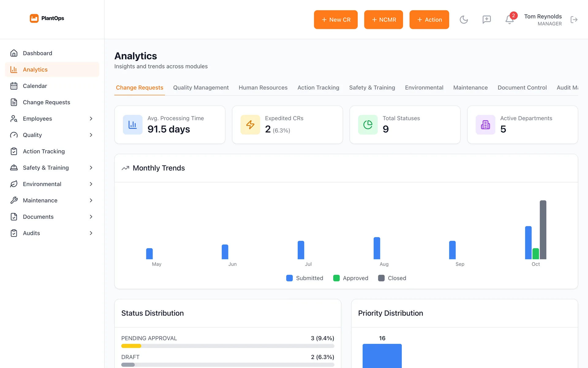The width and height of the screenshot is (588, 368).
Task: Open the Human Resources tab
Action: tap(263, 88)
